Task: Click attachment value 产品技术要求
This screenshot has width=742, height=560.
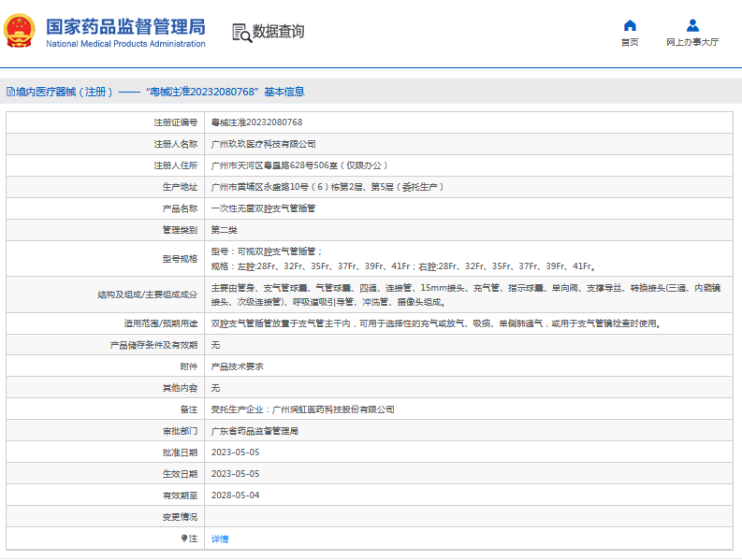Action: click(237, 366)
